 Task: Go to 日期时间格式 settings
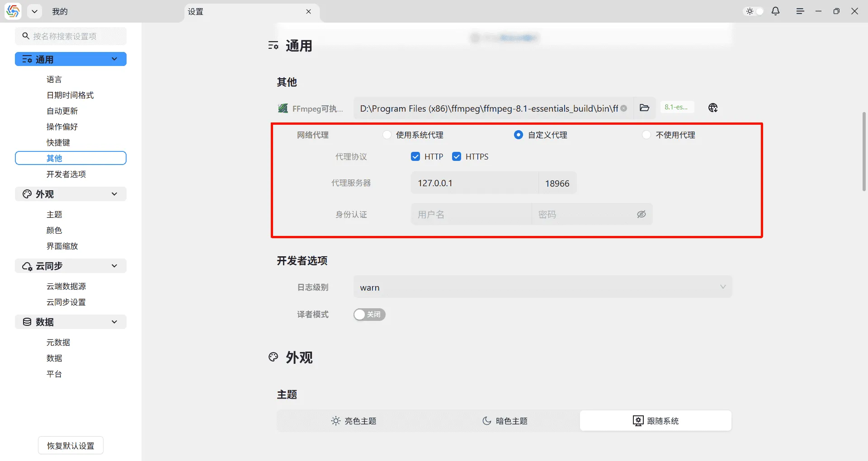[70, 95]
